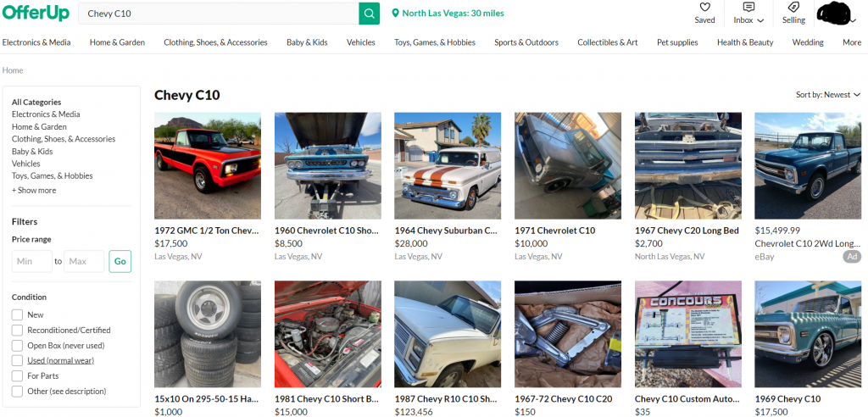
Task: Open the Sort by: Newest dropdown
Action: pyautogui.click(x=828, y=95)
